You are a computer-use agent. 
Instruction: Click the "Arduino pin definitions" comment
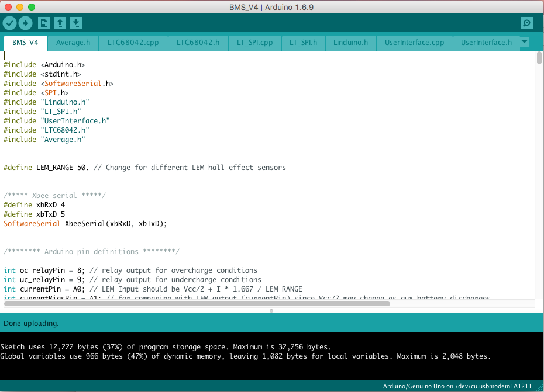click(92, 252)
